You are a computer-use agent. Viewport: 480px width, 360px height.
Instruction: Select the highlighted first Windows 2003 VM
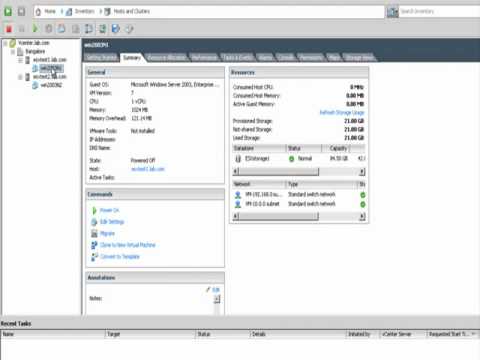[51, 68]
